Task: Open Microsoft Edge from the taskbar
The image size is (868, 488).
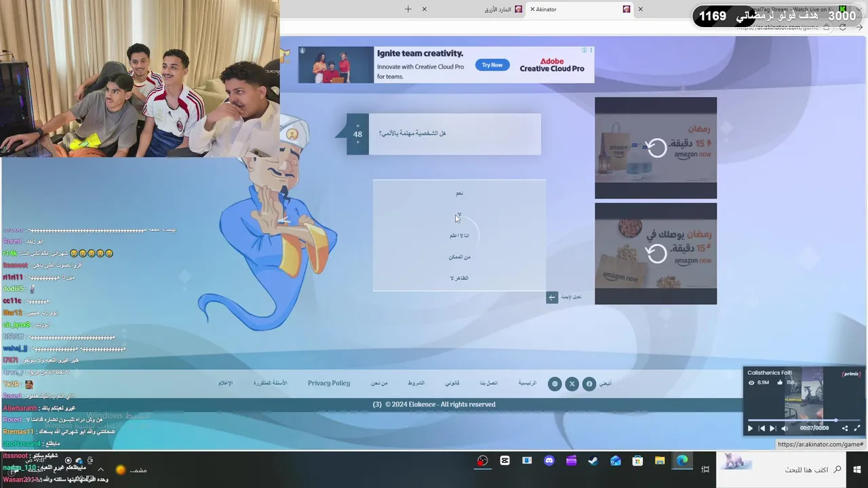Action: 682,461
